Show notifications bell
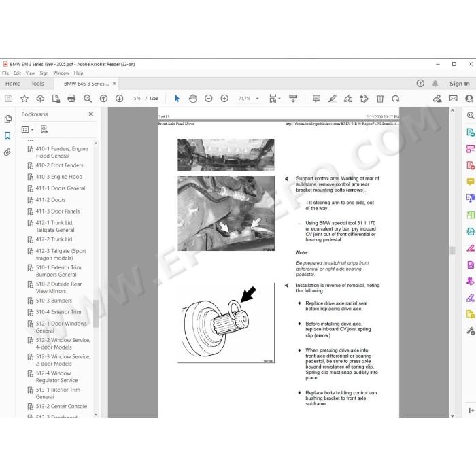The height and width of the screenshot is (476, 476). tap(435, 84)
